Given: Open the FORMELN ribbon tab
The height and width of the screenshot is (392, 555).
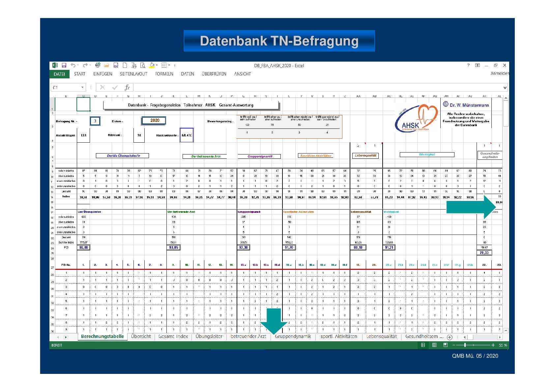Looking at the screenshot, I should [x=164, y=74].
